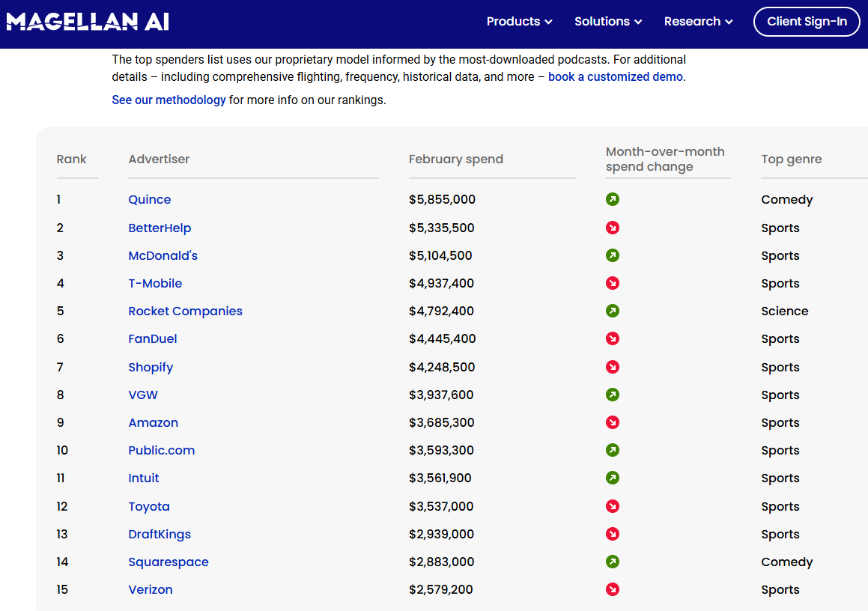Click the red down arrow for Verizon
Viewport: 868px width, 611px height.
(613, 589)
